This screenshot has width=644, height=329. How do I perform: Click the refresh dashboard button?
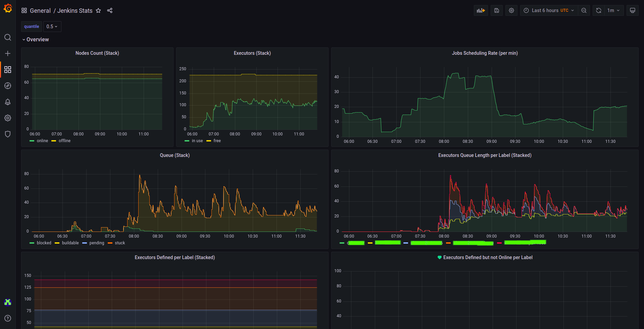click(598, 10)
